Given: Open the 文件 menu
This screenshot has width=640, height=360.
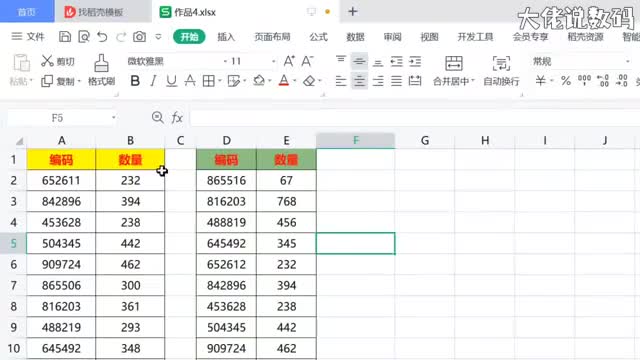Looking at the screenshot, I should tap(28, 37).
